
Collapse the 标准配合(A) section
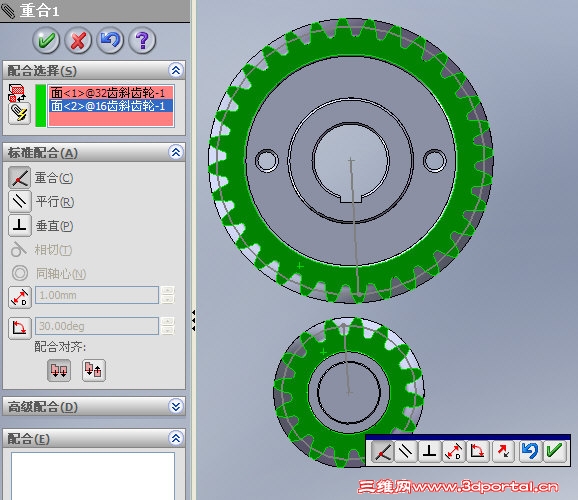pos(176,152)
